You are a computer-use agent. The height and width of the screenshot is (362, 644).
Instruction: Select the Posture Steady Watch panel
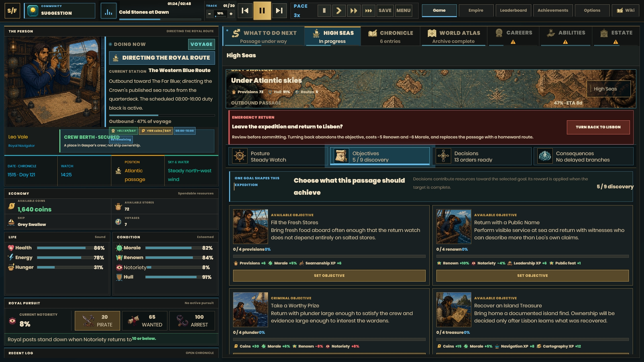point(276,156)
